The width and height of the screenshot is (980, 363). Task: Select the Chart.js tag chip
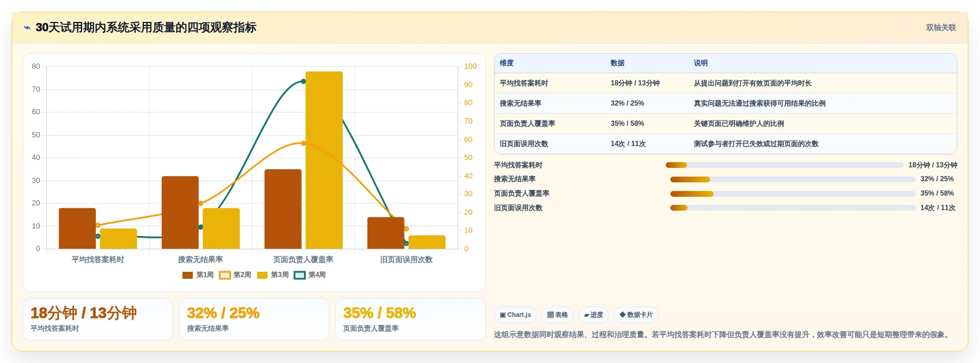(x=515, y=315)
